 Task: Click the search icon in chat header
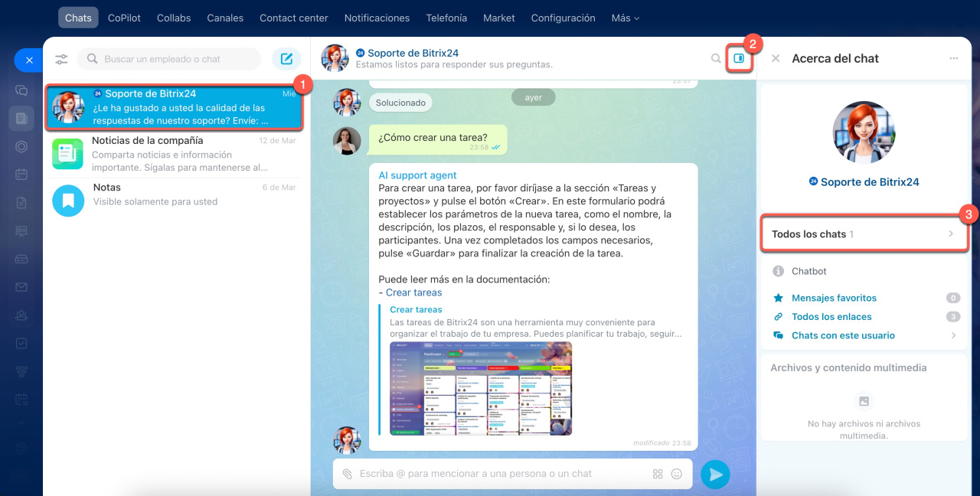coord(716,58)
